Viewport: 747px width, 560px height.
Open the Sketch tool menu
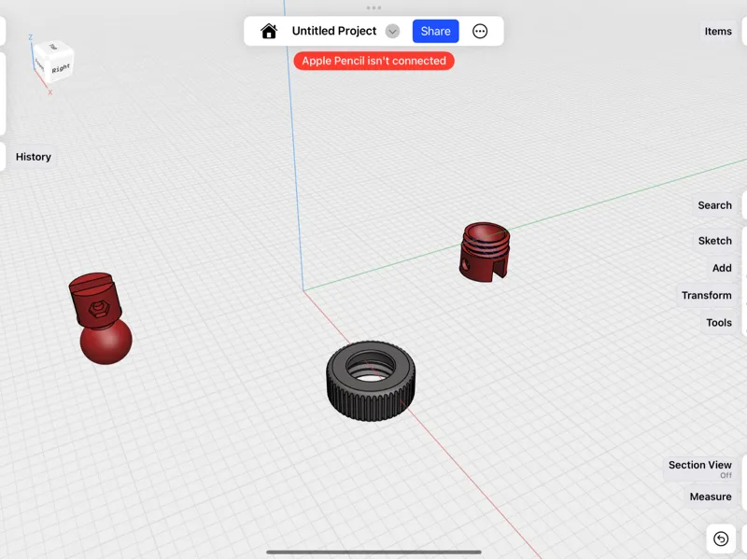point(714,241)
